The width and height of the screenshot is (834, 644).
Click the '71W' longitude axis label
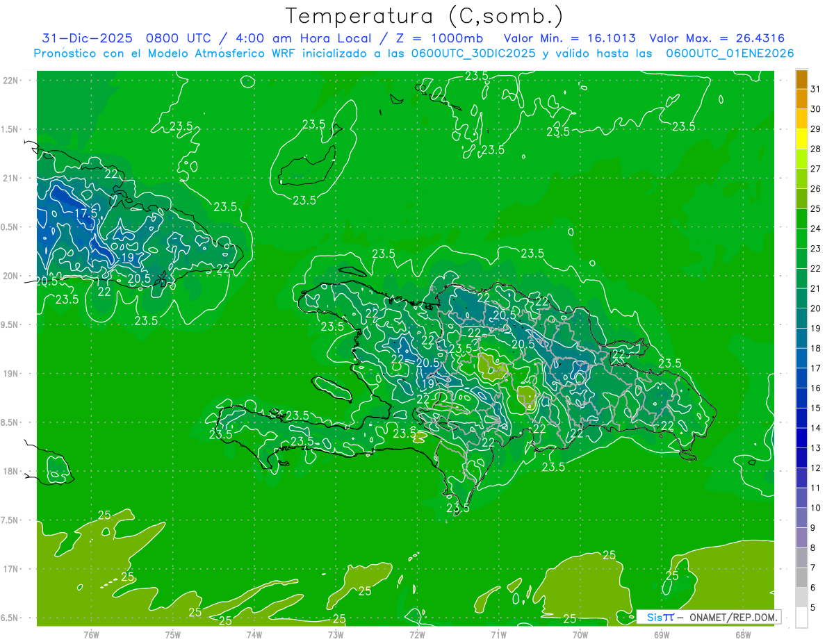point(498,634)
